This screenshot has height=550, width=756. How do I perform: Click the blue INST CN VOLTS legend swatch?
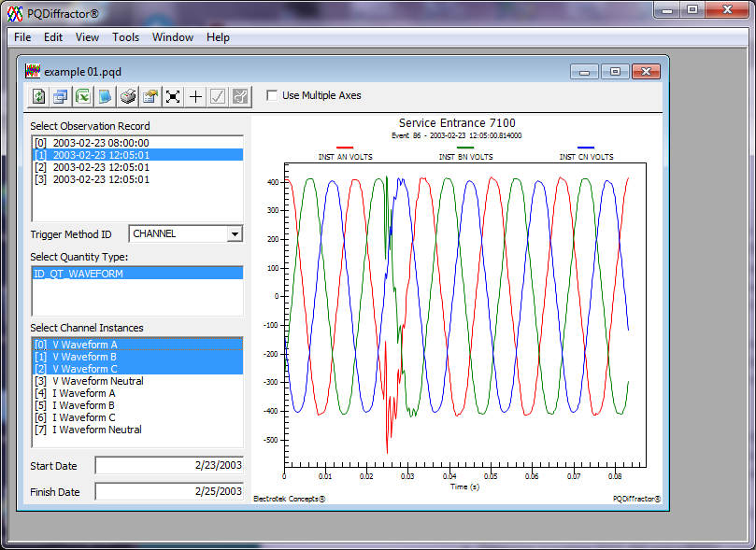[586, 148]
